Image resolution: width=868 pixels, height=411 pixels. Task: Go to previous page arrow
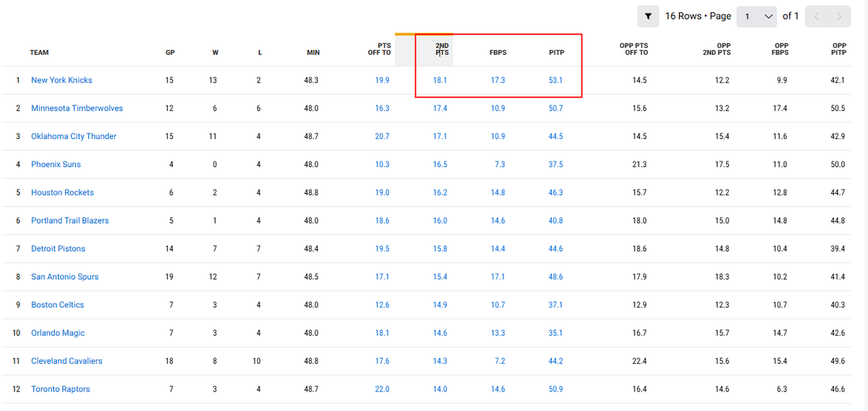817,16
